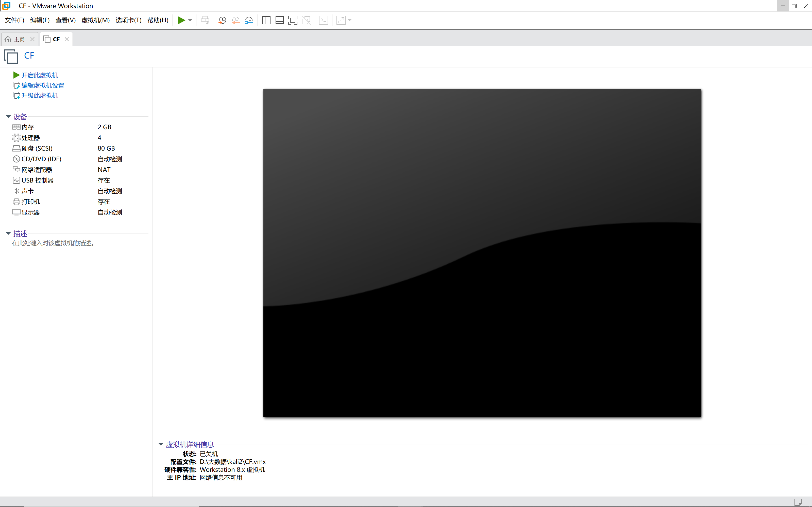Screen dimensions: 812x507
Task: Open the snapshot manager
Action: coord(249,20)
